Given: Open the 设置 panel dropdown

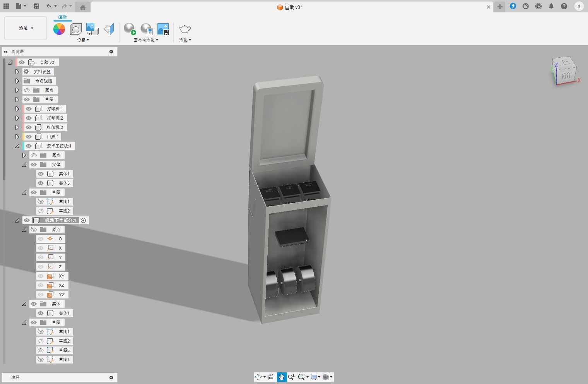Looking at the screenshot, I should tap(83, 40).
